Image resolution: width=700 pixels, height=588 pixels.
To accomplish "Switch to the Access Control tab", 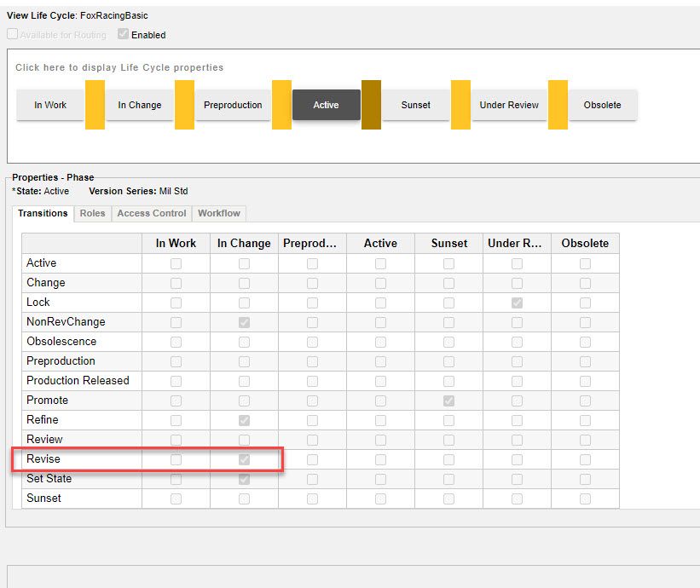I will click(x=151, y=213).
